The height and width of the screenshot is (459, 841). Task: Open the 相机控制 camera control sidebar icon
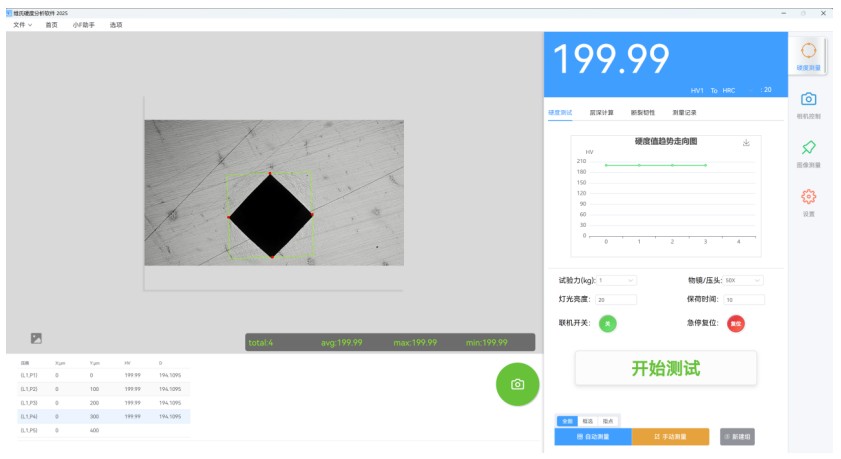[808, 105]
